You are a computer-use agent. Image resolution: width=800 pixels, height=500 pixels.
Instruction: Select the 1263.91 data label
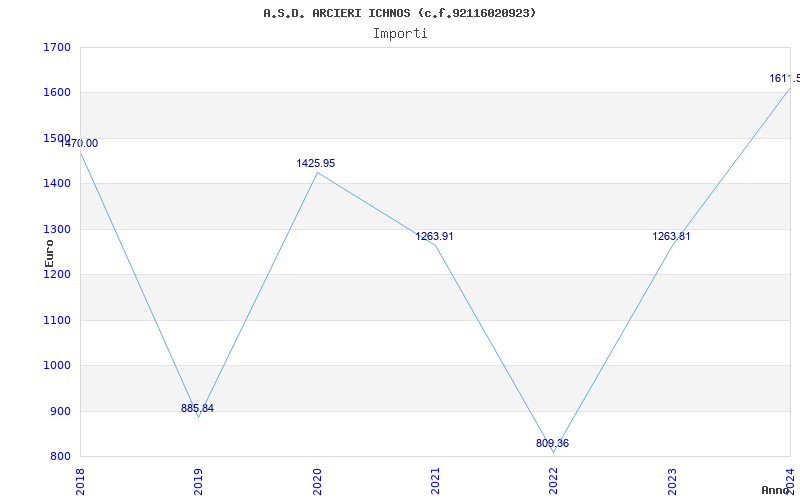pyautogui.click(x=434, y=236)
